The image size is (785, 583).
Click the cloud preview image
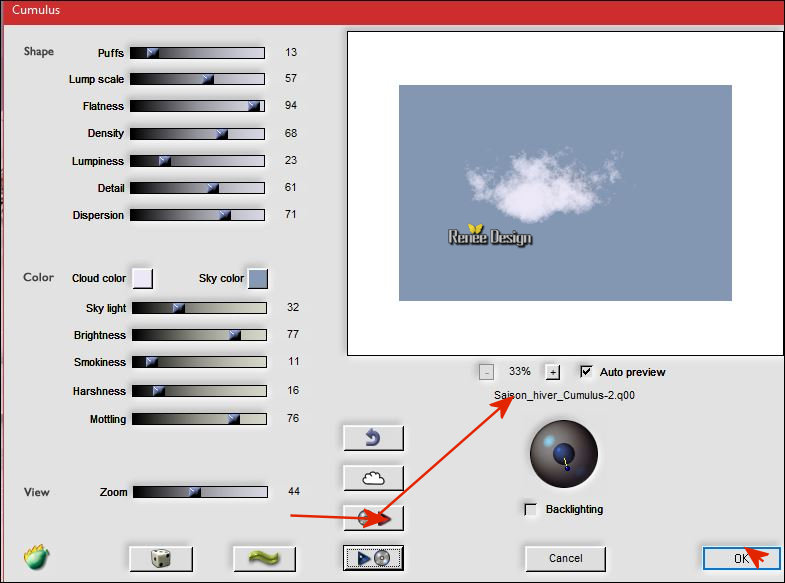tap(565, 193)
